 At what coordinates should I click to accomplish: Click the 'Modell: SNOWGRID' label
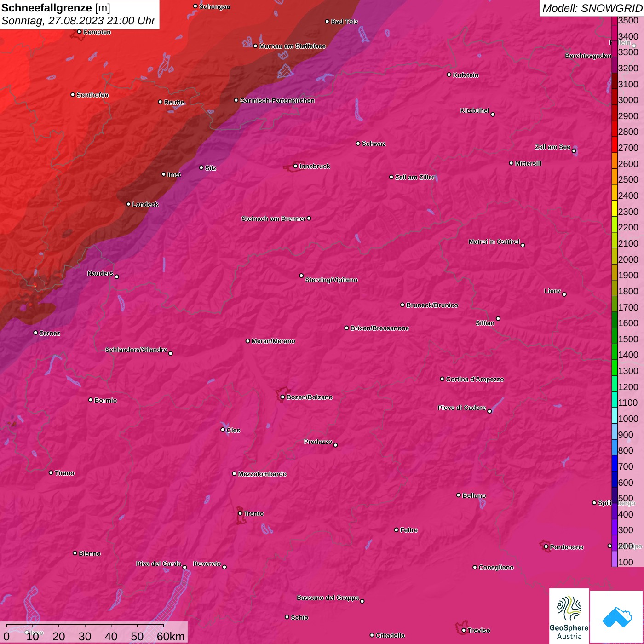tap(592, 8)
